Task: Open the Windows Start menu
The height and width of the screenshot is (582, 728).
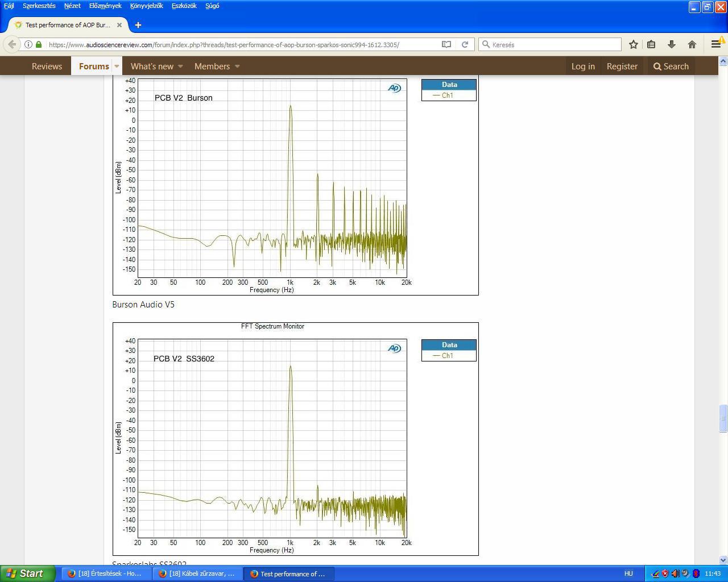Action: [27, 573]
